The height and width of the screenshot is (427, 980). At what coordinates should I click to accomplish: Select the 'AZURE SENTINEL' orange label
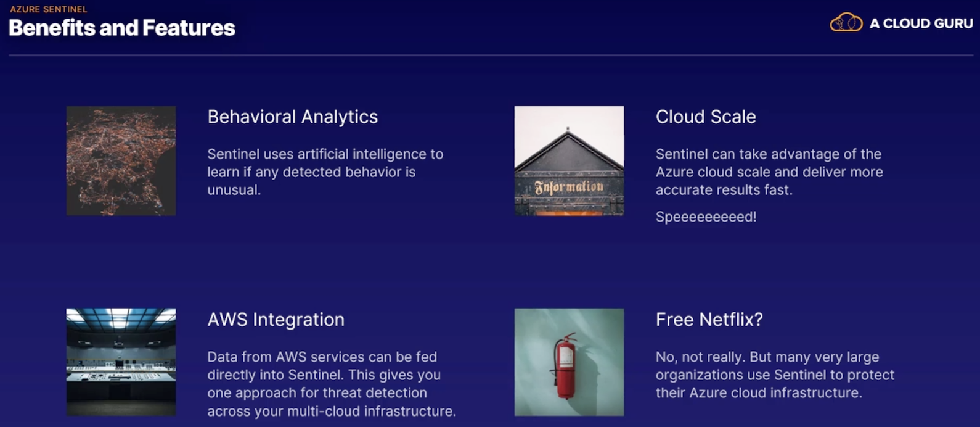click(49, 9)
